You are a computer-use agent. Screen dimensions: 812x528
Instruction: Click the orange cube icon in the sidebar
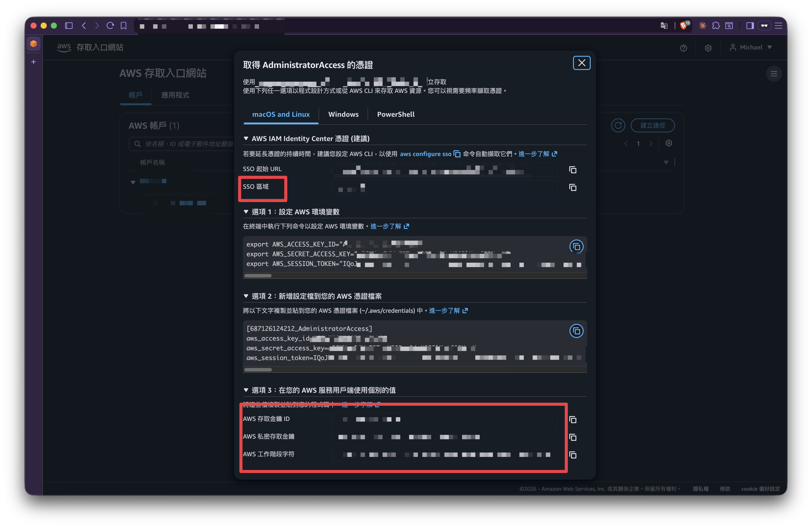34,44
